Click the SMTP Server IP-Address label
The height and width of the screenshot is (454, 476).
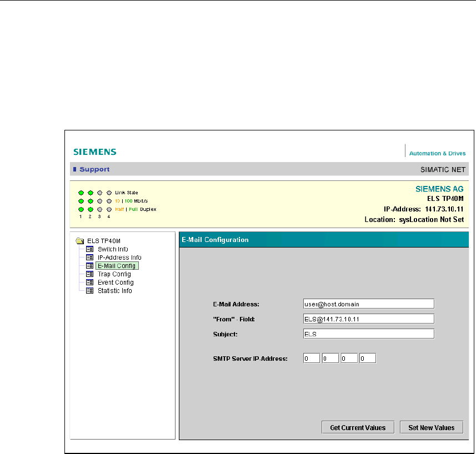[x=250, y=359]
